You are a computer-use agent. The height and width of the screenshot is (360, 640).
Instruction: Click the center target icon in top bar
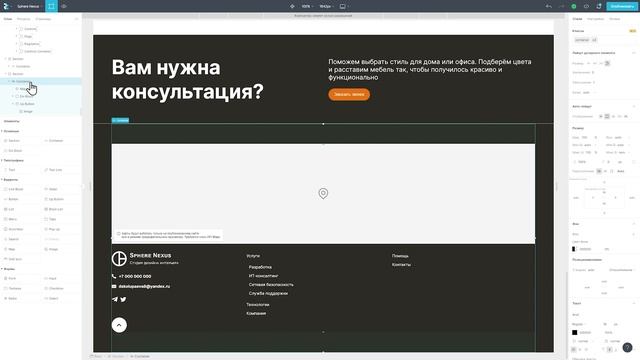[292, 6]
